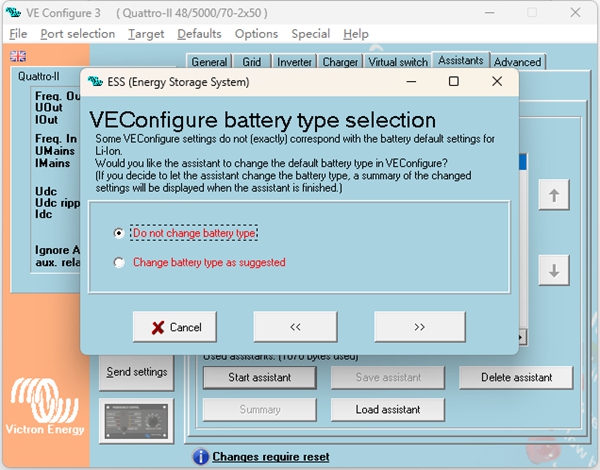Move assistant down with arrow button

[554, 271]
